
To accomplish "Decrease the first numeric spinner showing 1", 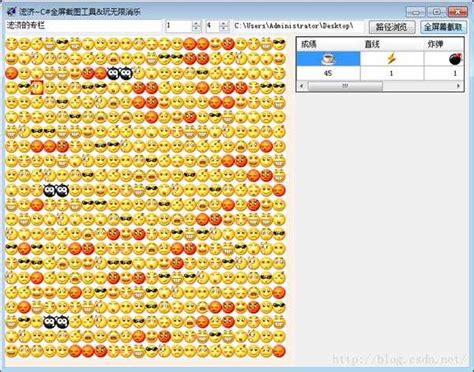I will 196,29.
